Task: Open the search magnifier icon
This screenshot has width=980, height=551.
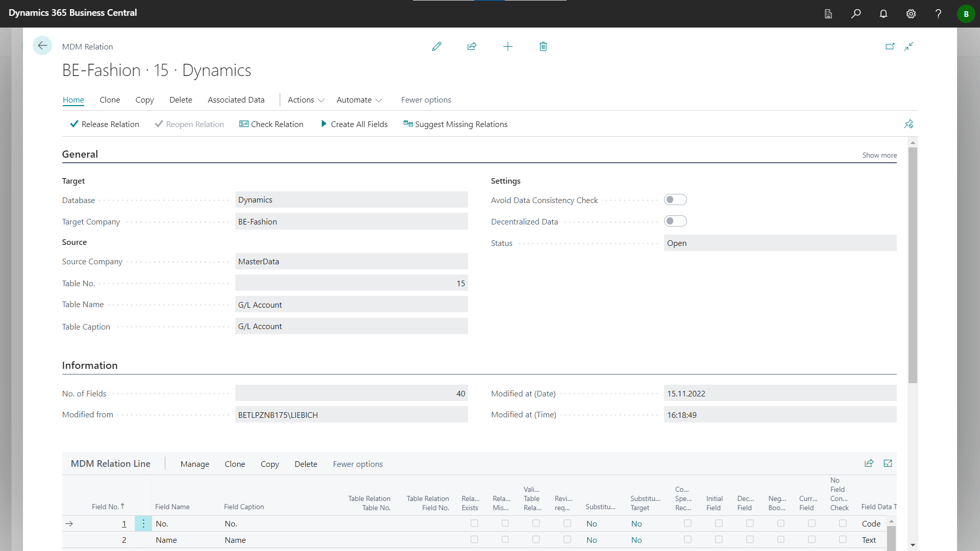Action: [856, 14]
